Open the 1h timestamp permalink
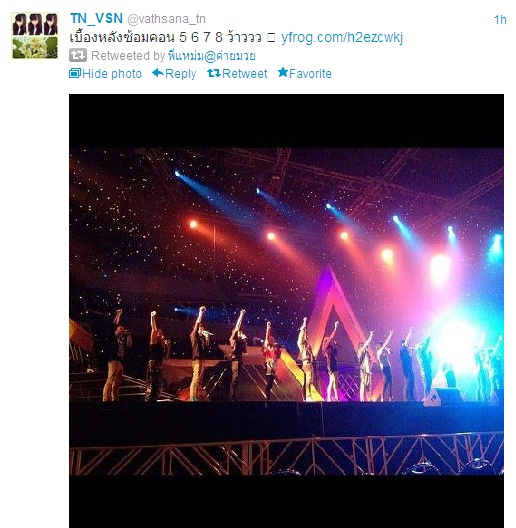 tap(500, 20)
